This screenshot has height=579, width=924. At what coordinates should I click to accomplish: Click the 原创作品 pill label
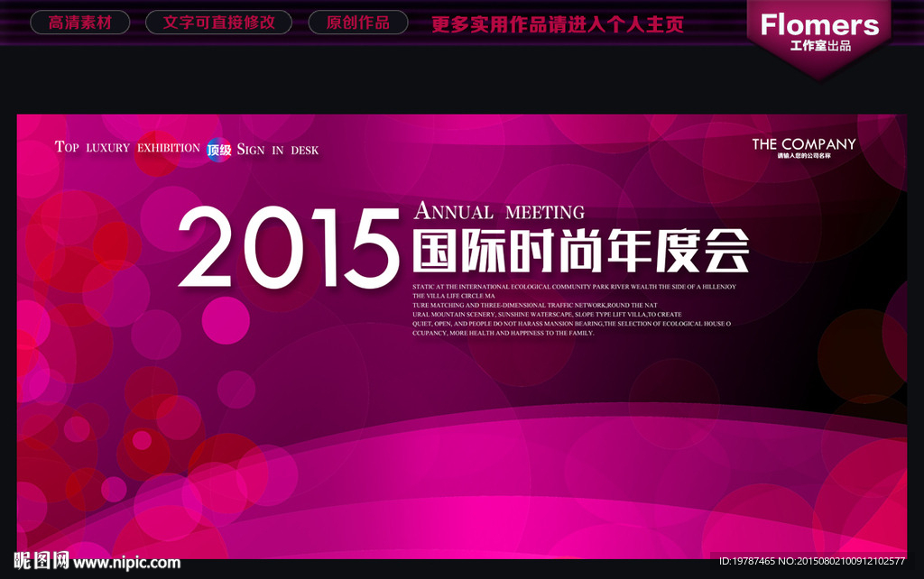(357, 23)
